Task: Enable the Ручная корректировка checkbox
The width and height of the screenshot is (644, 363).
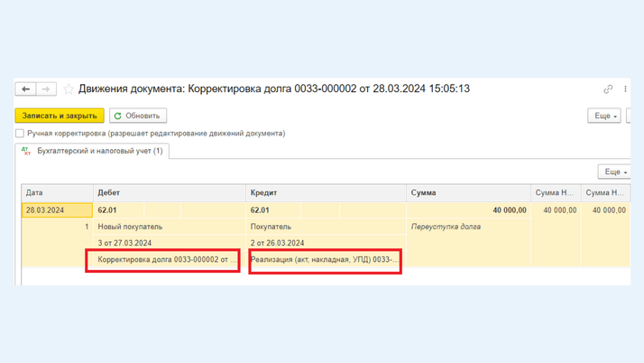Action: (x=20, y=134)
